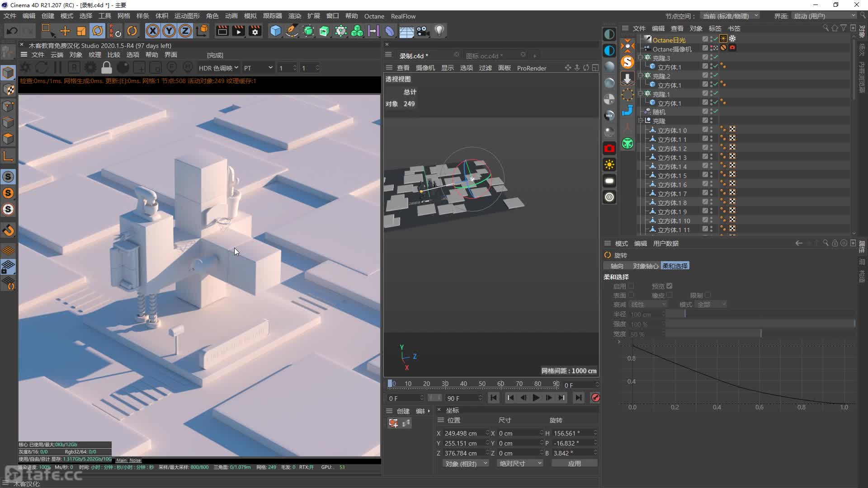The width and height of the screenshot is (868, 488).
Task: Open the 对象 (相对) coordinate dropdown
Action: click(466, 464)
